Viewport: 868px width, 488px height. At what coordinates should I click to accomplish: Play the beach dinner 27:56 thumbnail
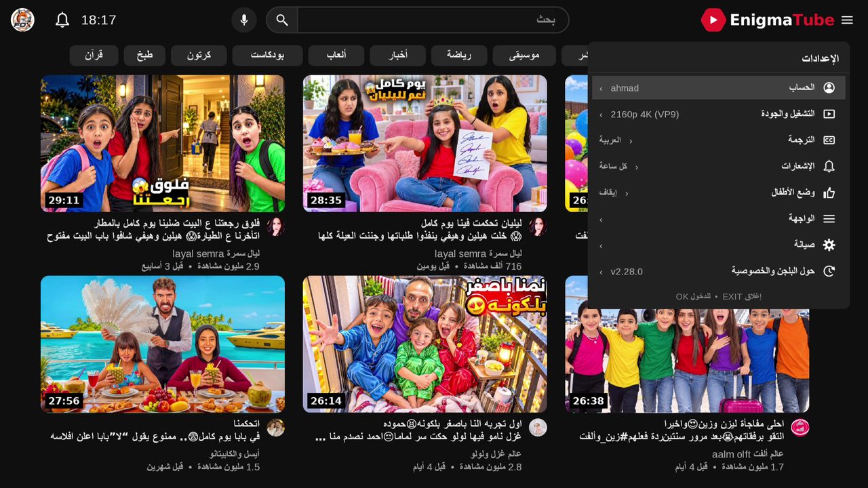(x=163, y=344)
